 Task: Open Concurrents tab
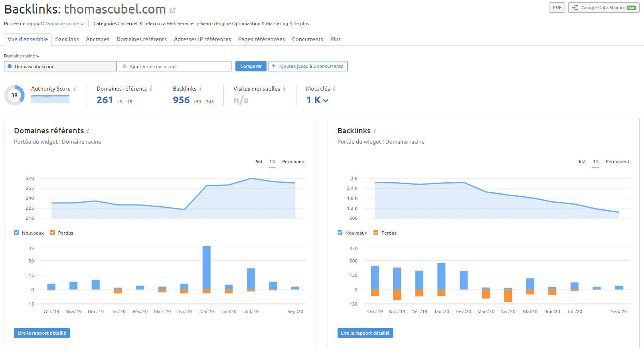click(x=308, y=39)
